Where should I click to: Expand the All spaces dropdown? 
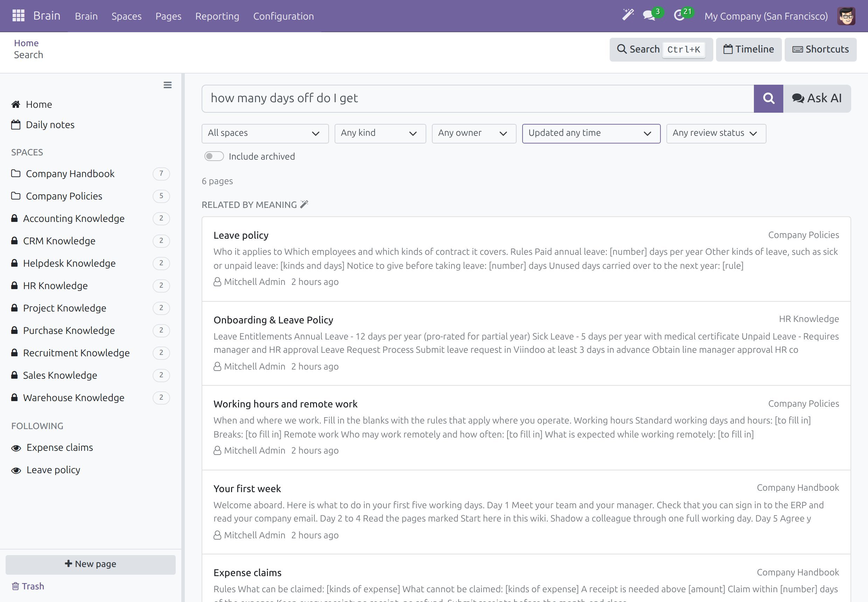tap(265, 133)
